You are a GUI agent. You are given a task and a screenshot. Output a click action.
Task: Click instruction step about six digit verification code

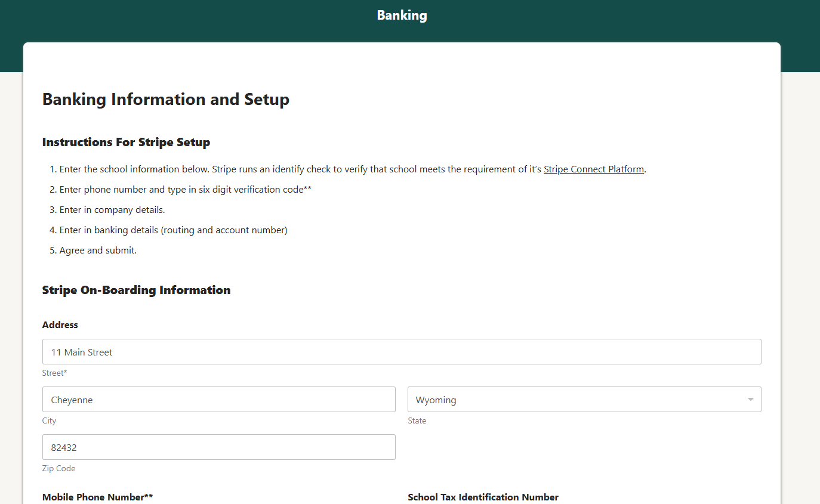(186, 190)
